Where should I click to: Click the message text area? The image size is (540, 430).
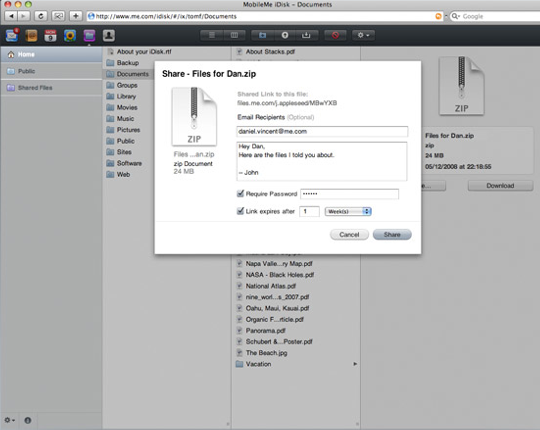pyautogui.click(x=322, y=161)
